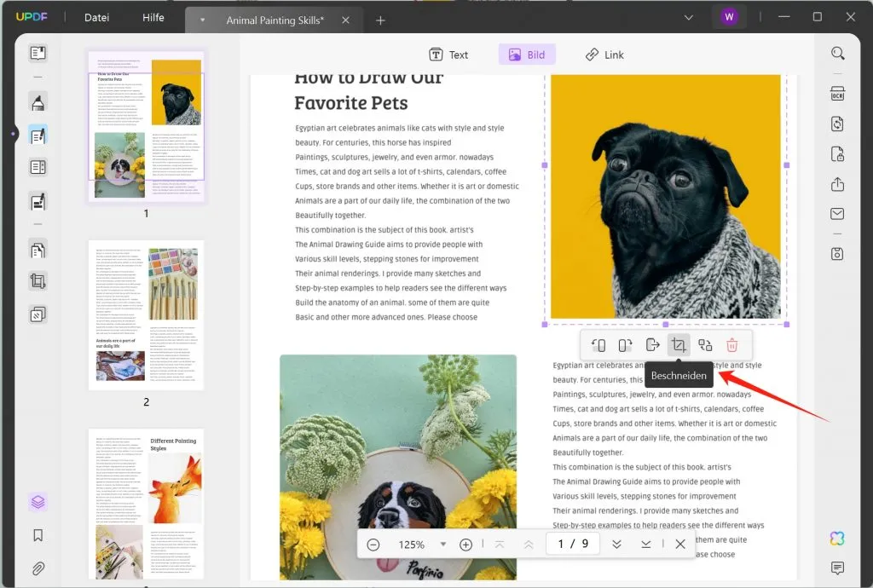Image resolution: width=873 pixels, height=588 pixels.
Task: Show the Layers panel icon
Action: [38, 502]
